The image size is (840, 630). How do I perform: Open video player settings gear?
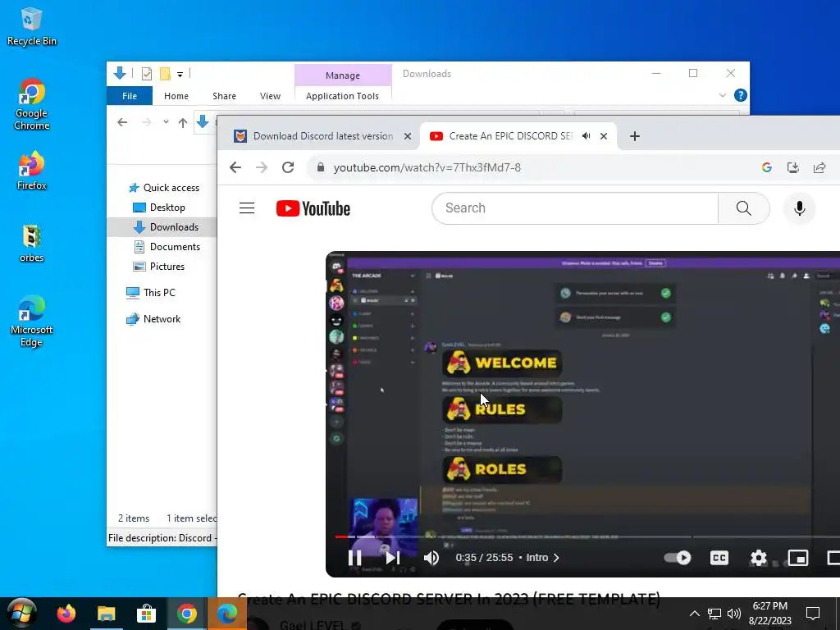click(758, 558)
